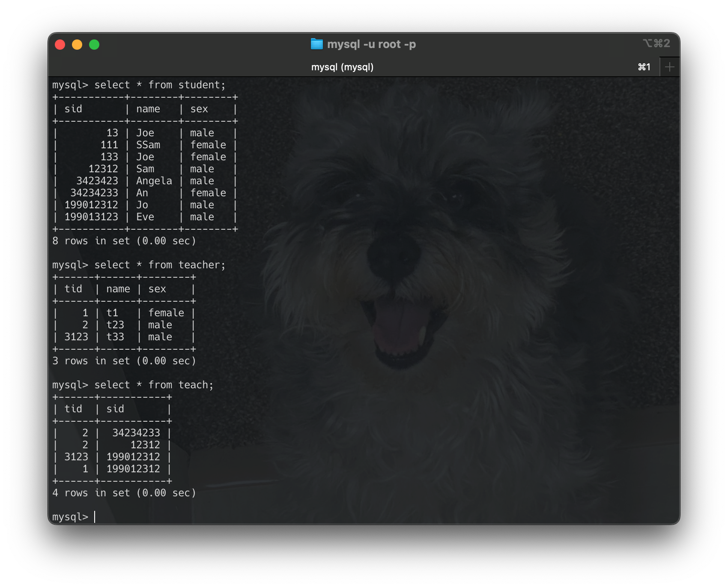Click the green full-screen traffic light button
The width and height of the screenshot is (728, 588).
coord(94,44)
